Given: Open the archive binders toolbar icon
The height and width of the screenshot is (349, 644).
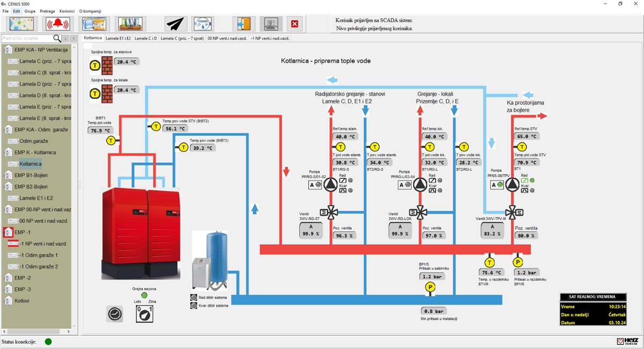Looking at the screenshot, I should click(131, 24).
